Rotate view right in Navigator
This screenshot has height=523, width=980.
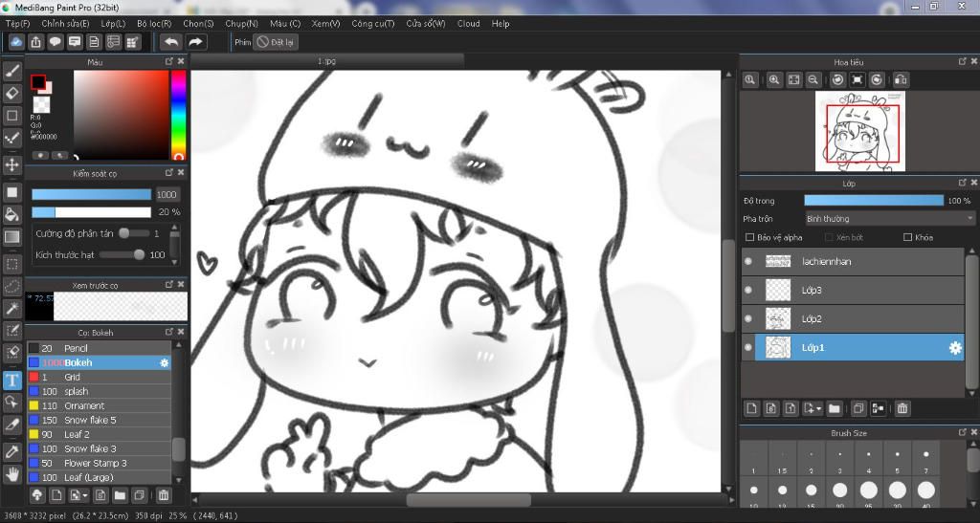[877, 80]
